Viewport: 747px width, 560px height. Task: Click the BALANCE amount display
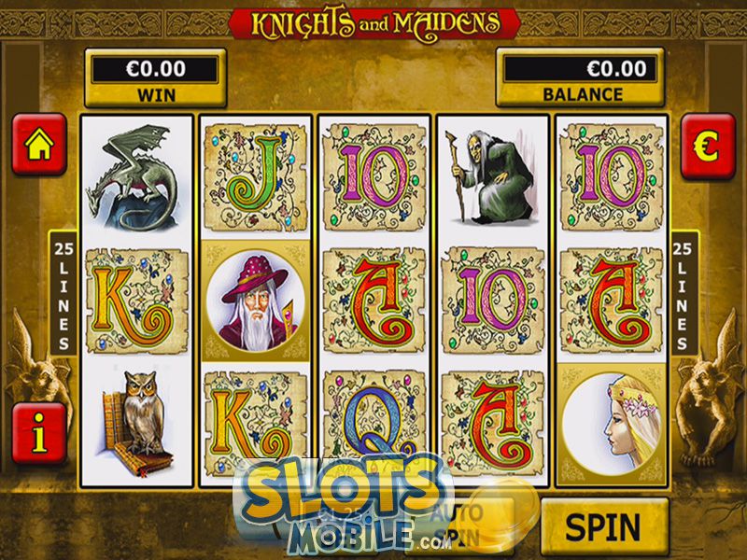click(x=580, y=77)
